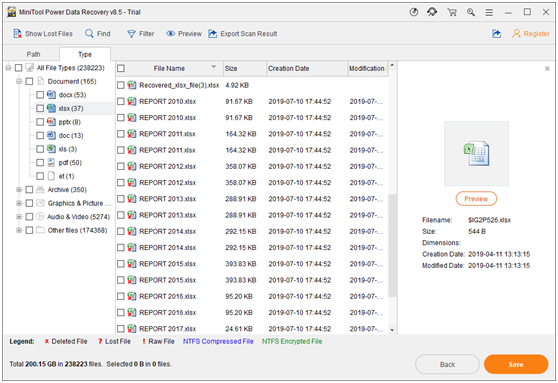Screen dimensions: 558x383
Task: Click the Show Lost Files label
Action: [49, 34]
